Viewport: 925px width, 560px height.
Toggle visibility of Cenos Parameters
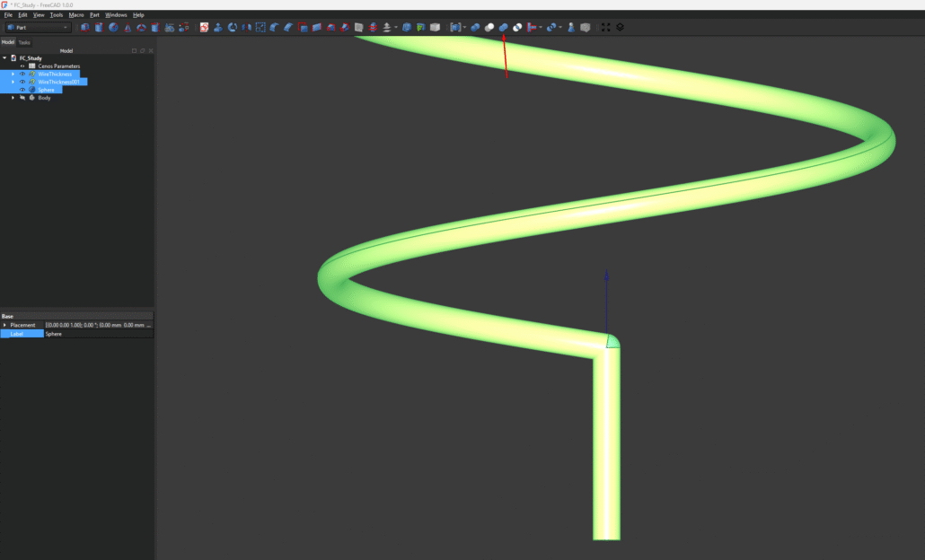pos(22,66)
